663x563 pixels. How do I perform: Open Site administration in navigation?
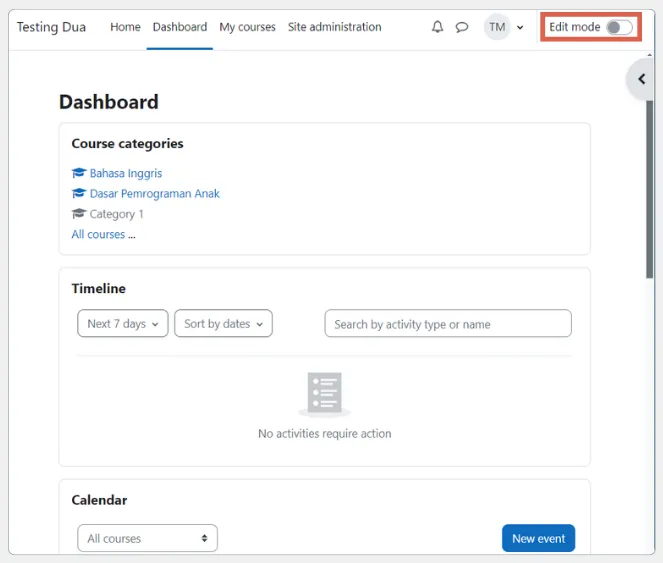[x=334, y=27]
